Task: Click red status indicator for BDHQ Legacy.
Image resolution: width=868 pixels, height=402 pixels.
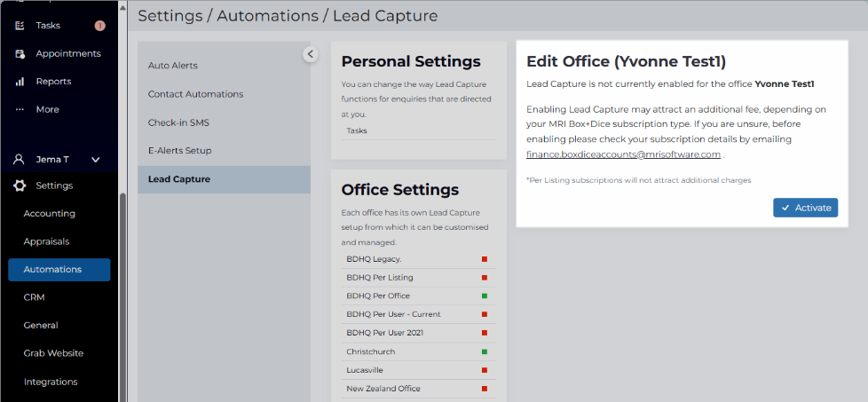Action: tap(485, 259)
